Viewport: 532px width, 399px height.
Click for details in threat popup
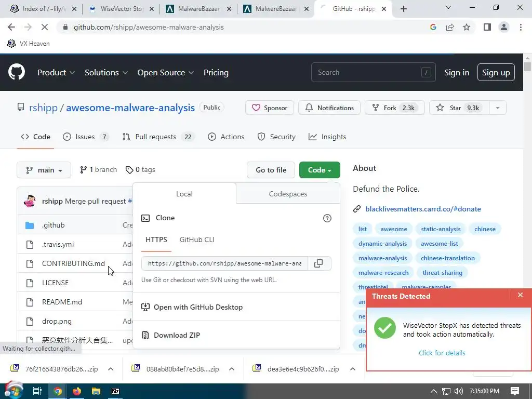[x=442, y=353]
